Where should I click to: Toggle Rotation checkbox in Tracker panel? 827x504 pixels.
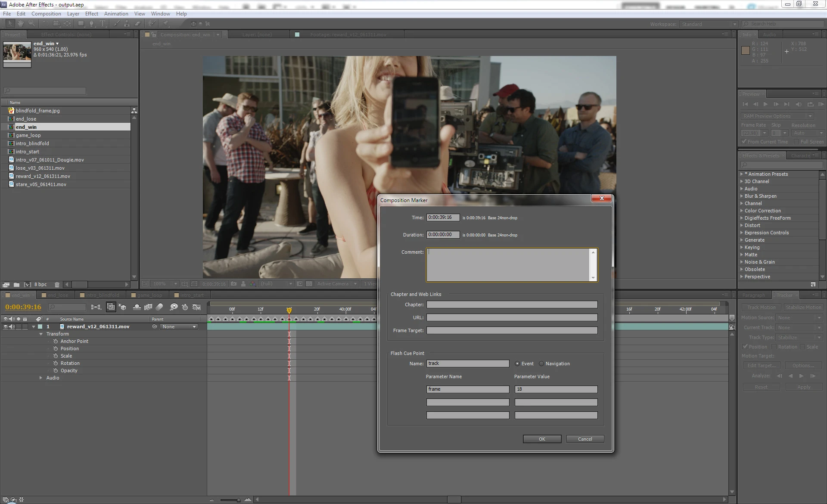click(774, 347)
